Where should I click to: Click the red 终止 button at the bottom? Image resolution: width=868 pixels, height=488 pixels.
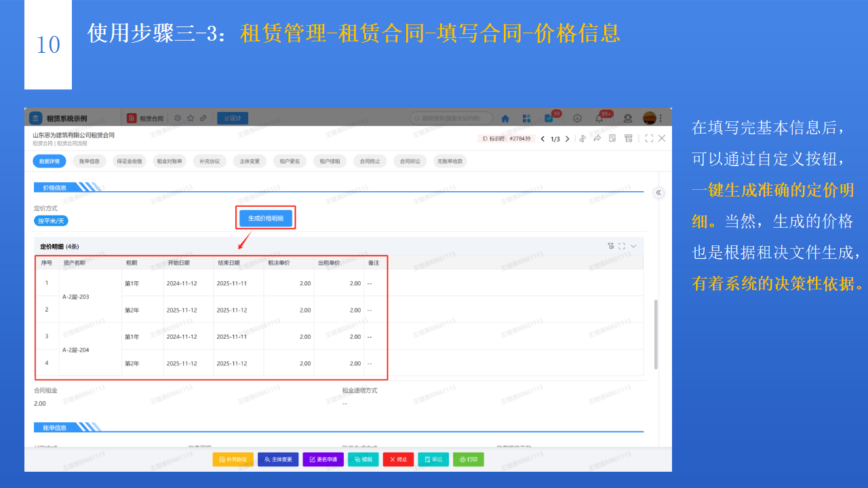point(398,459)
